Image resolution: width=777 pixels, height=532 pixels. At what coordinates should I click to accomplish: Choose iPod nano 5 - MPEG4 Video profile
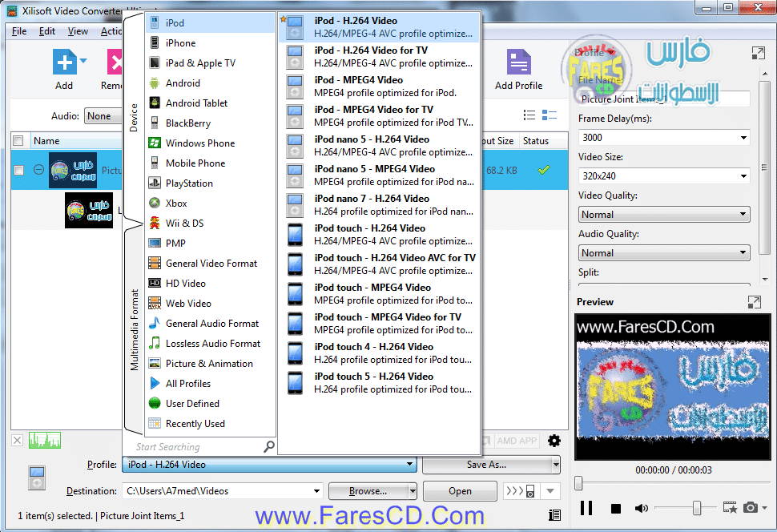point(380,175)
